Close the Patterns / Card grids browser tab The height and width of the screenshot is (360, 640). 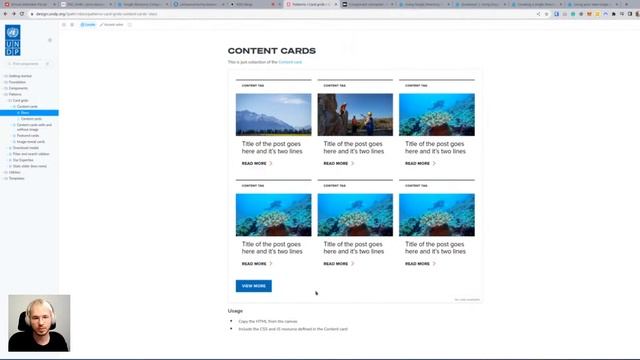coord(336,4)
